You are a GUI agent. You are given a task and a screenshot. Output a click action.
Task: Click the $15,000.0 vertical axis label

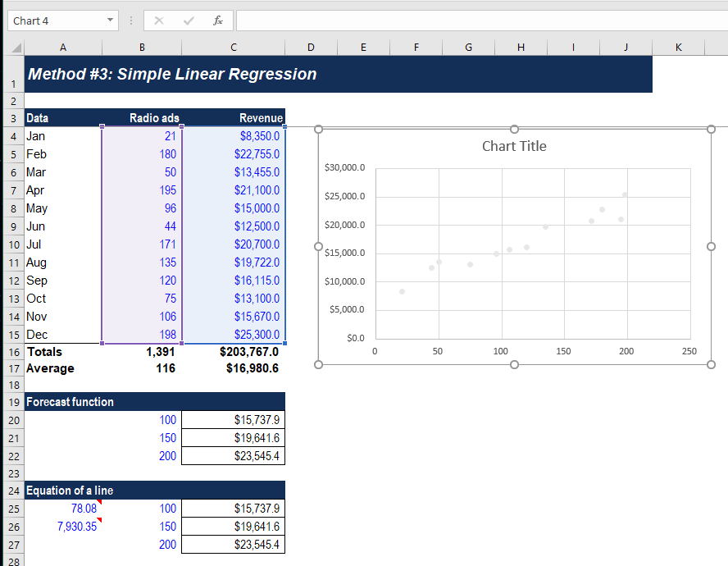point(344,253)
